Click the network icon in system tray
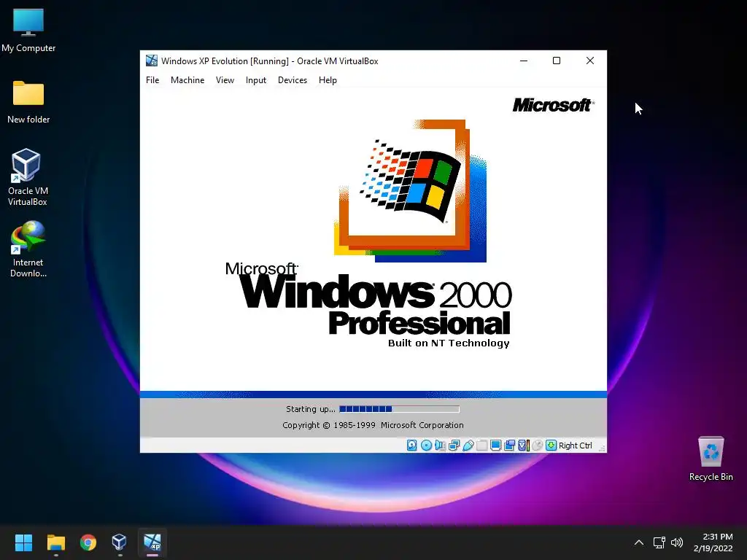 click(x=659, y=542)
